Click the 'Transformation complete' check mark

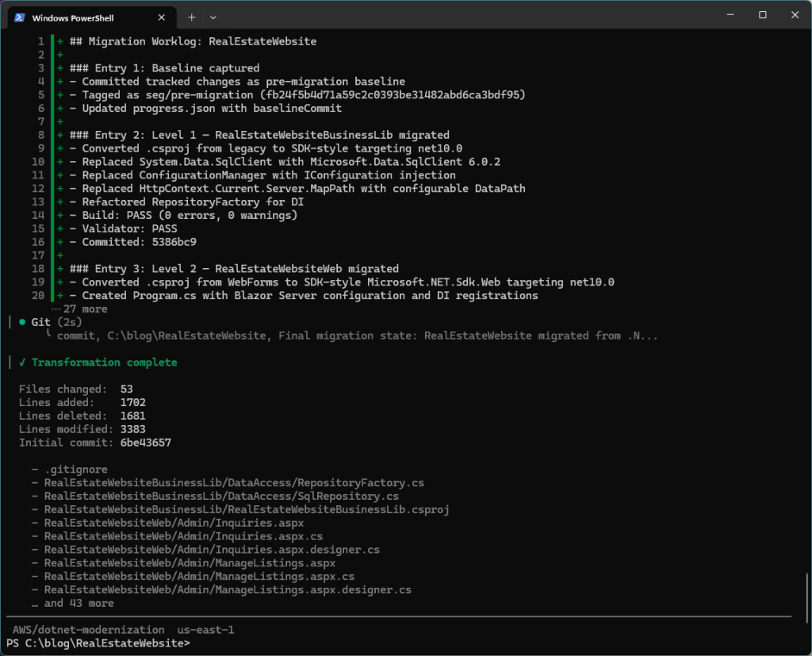(x=22, y=363)
